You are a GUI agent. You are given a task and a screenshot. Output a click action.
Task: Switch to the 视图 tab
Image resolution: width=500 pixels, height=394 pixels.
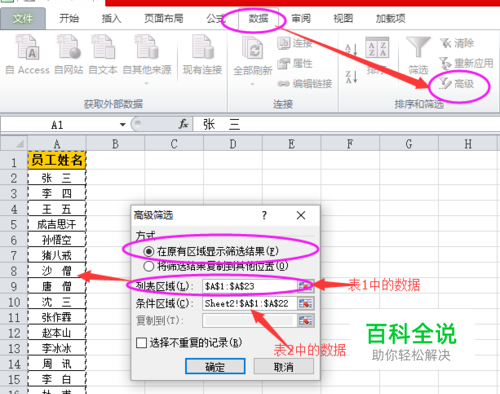click(x=343, y=19)
